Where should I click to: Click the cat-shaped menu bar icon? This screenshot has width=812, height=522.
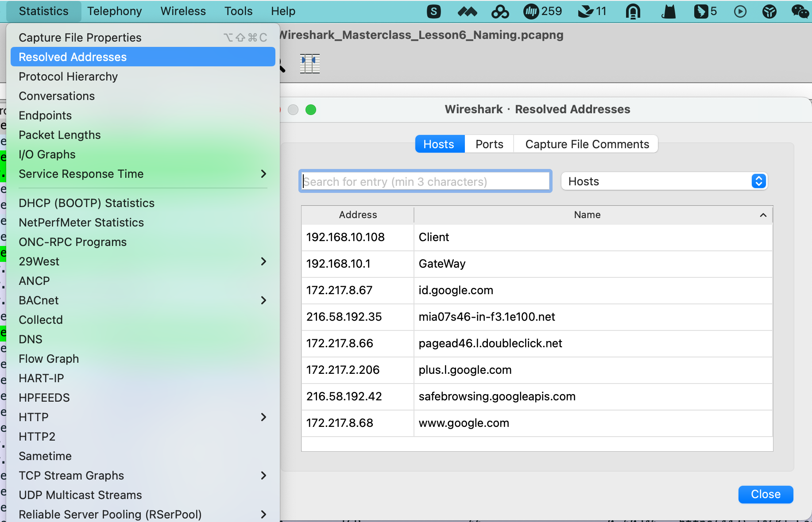(x=669, y=12)
